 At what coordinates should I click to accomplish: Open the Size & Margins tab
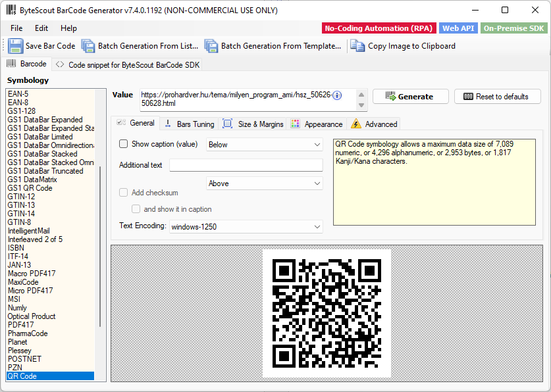click(x=253, y=124)
